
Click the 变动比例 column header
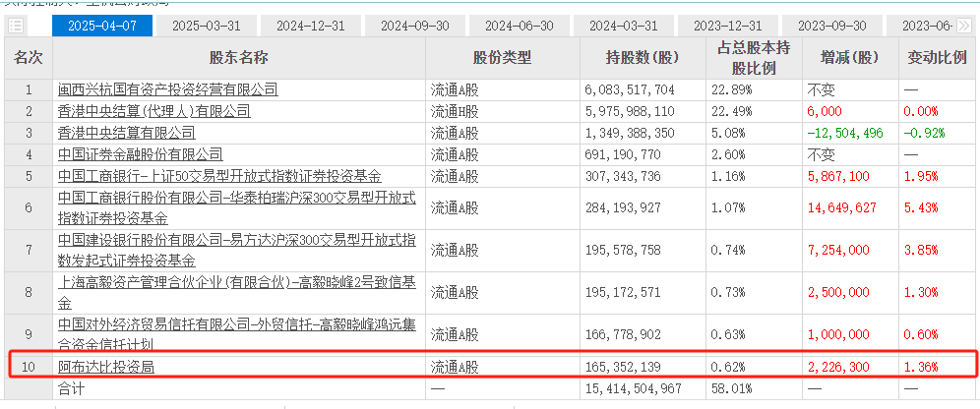[x=937, y=58]
